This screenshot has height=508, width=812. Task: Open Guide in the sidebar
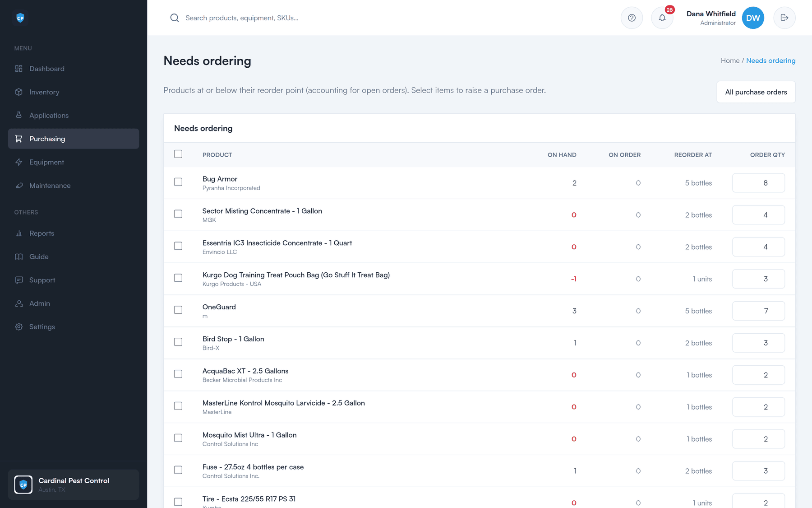pyautogui.click(x=74, y=256)
